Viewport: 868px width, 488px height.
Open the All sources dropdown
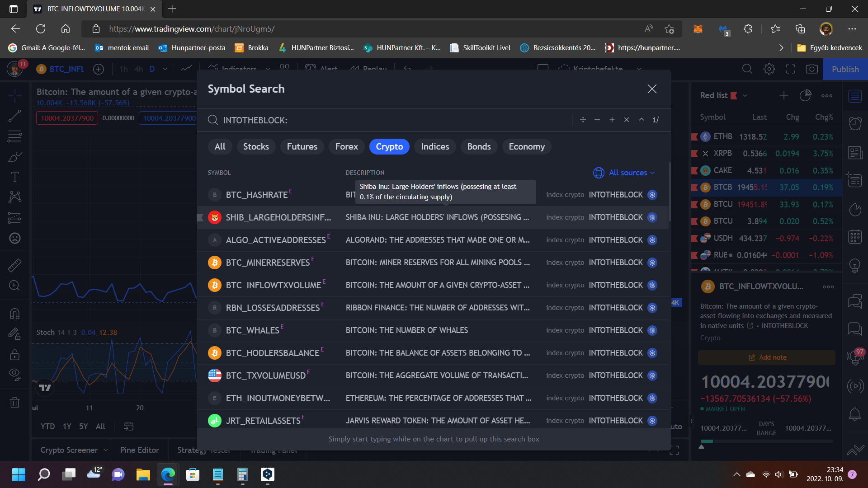click(x=624, y=173)
